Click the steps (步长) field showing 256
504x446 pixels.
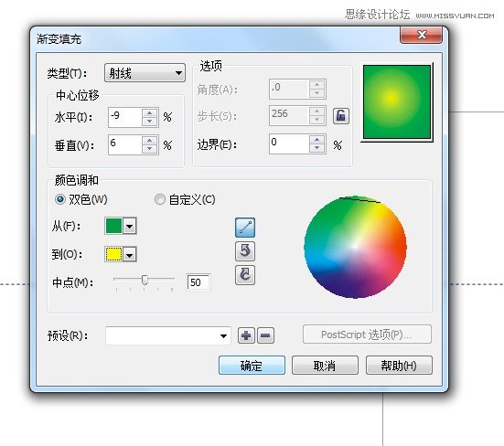coord(289,115)
